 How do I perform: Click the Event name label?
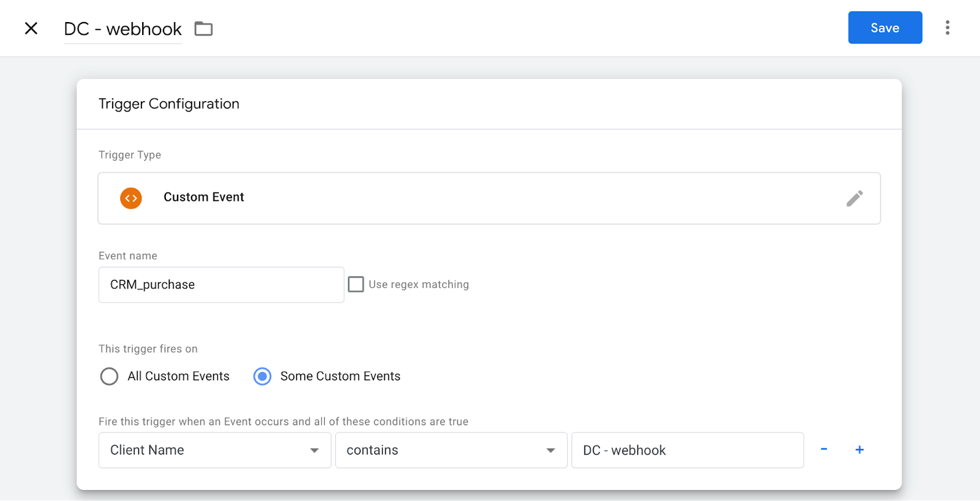click(x=128, y=256)
